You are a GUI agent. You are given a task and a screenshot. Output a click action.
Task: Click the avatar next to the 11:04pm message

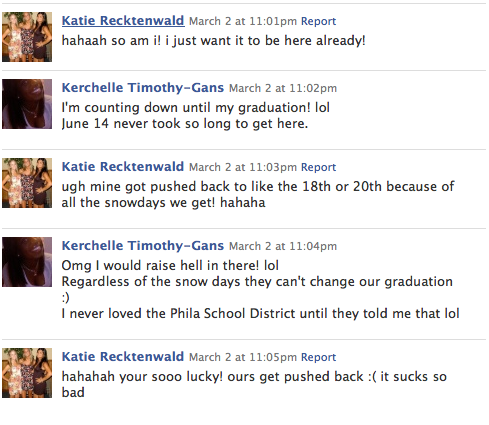[x=27, y=262]
